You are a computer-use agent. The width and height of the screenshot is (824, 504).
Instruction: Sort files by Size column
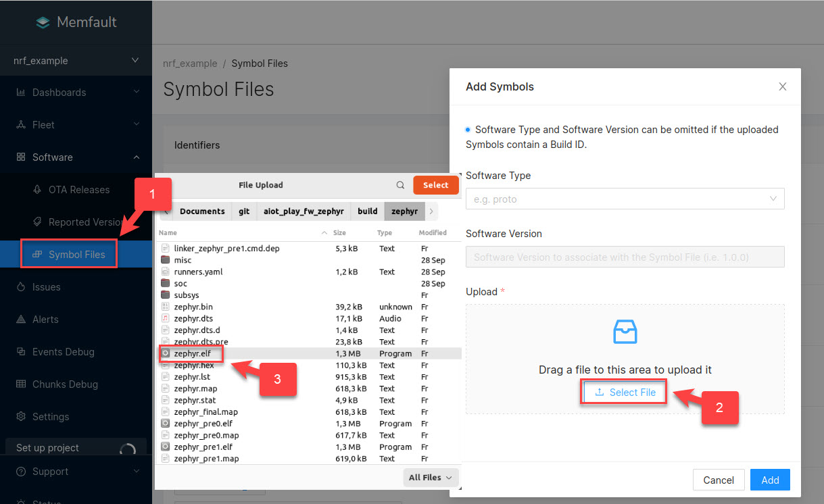tap(339, 232)
